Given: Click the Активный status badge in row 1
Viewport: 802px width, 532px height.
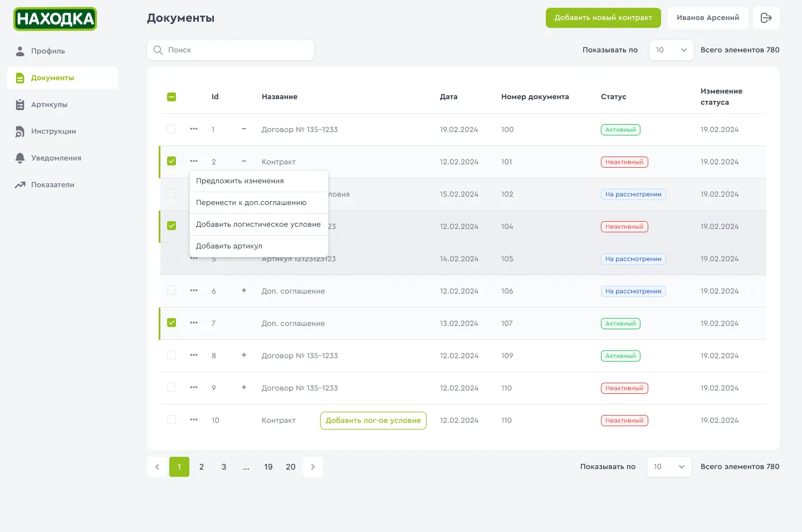Looking at the screenshot, I should 620,130.
